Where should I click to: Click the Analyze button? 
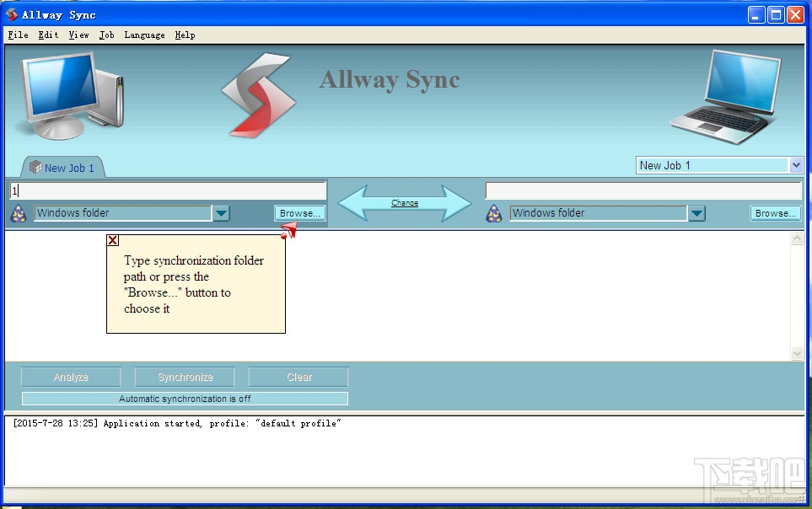pos(71,377)
